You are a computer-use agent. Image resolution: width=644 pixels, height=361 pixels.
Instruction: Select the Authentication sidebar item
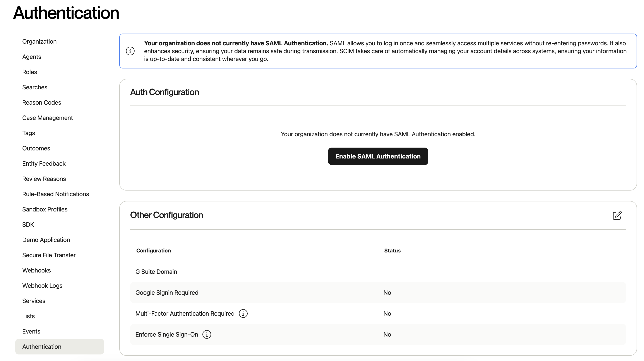click(42, 347)
